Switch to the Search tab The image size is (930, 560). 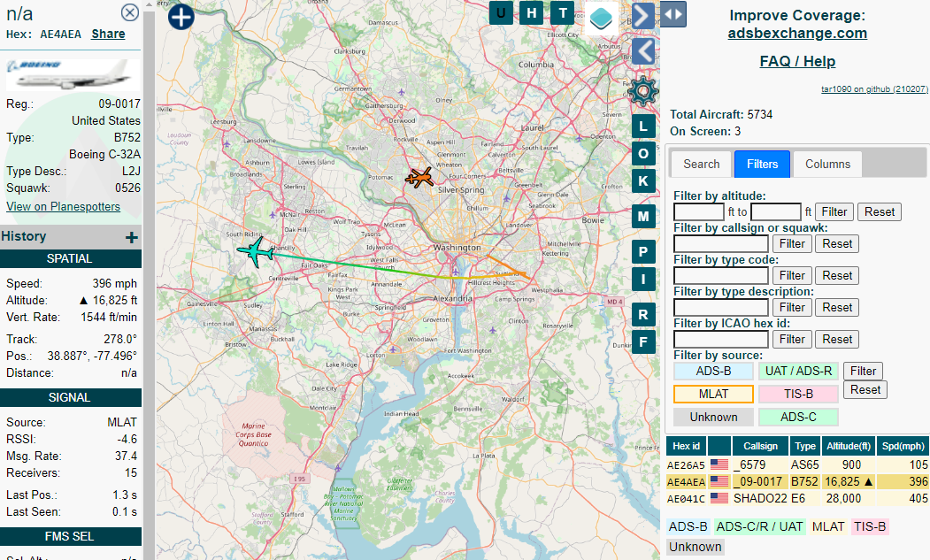coord(701,164)
